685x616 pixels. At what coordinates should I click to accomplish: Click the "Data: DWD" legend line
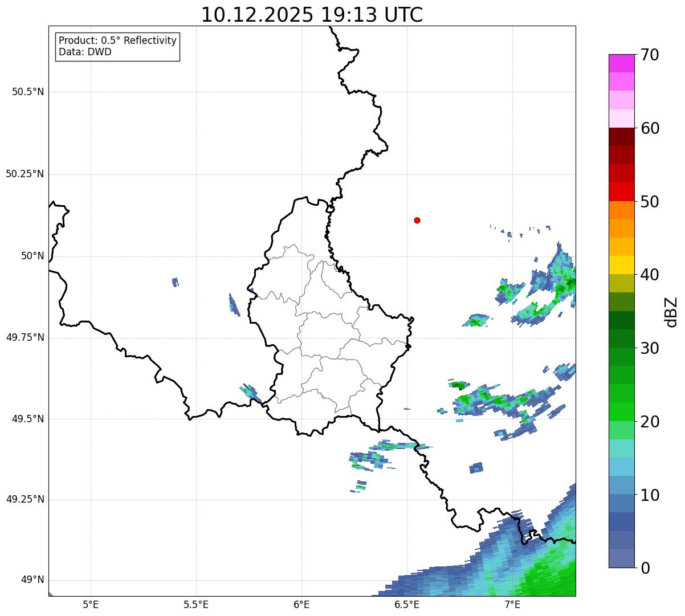[x=85, y=52]
